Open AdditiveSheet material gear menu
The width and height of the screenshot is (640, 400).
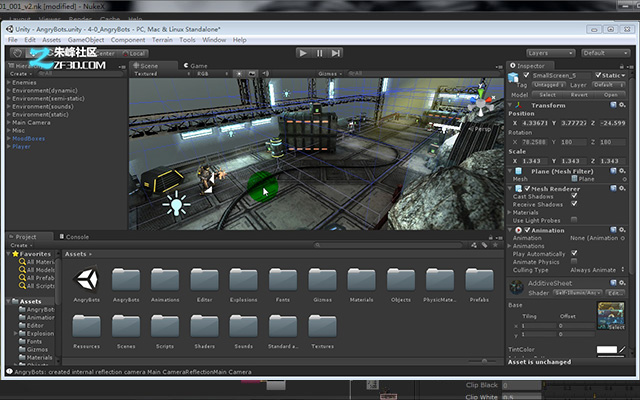pos(622,282)
